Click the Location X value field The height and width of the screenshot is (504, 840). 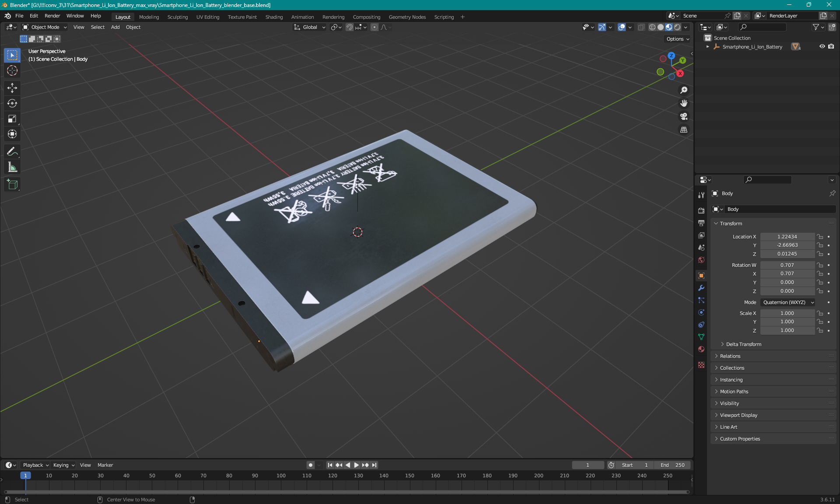787,237
